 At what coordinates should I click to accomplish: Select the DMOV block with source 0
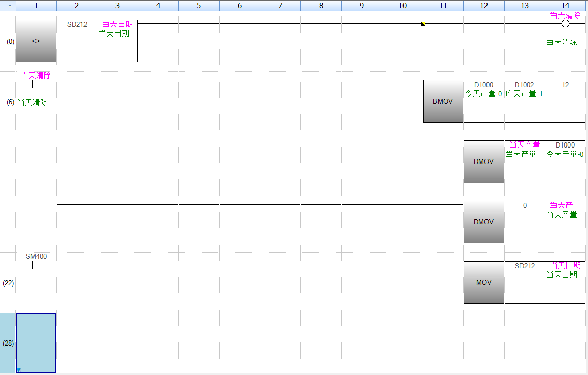483,222
